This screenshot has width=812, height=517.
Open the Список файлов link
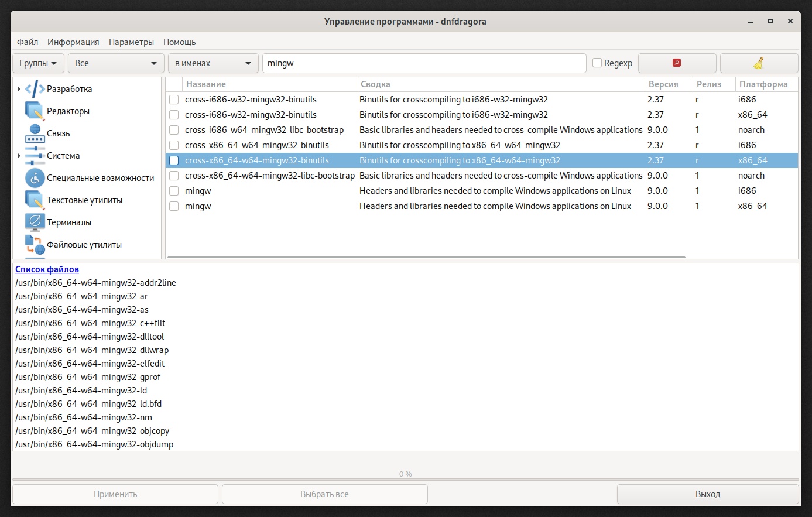tap(47, 269)
